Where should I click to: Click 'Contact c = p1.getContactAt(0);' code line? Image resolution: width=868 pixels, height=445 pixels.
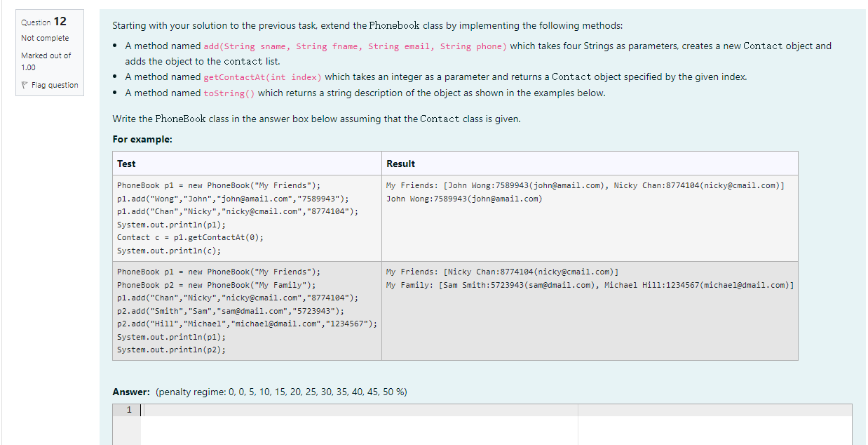click(x=190, y=237)
